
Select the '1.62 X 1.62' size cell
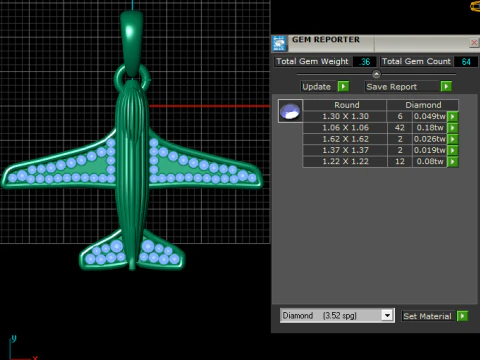coord(345,139)
